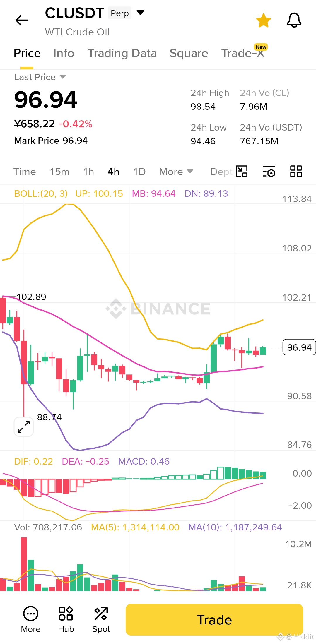Expand chart to fullscreen with arrows icon
Image resolution: width=316 pixels, height=644 pixels.
click(24, 427)
